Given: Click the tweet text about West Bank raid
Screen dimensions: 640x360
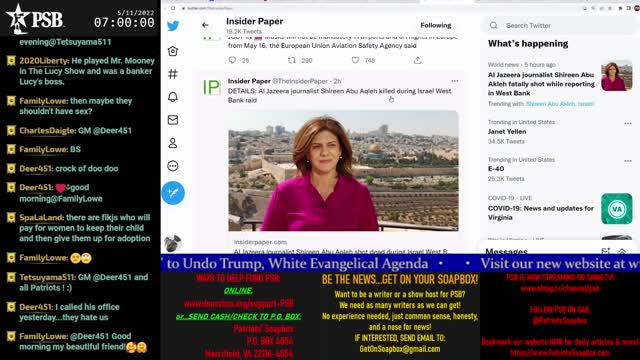Looking at the screenshot, I should point(340,96).
